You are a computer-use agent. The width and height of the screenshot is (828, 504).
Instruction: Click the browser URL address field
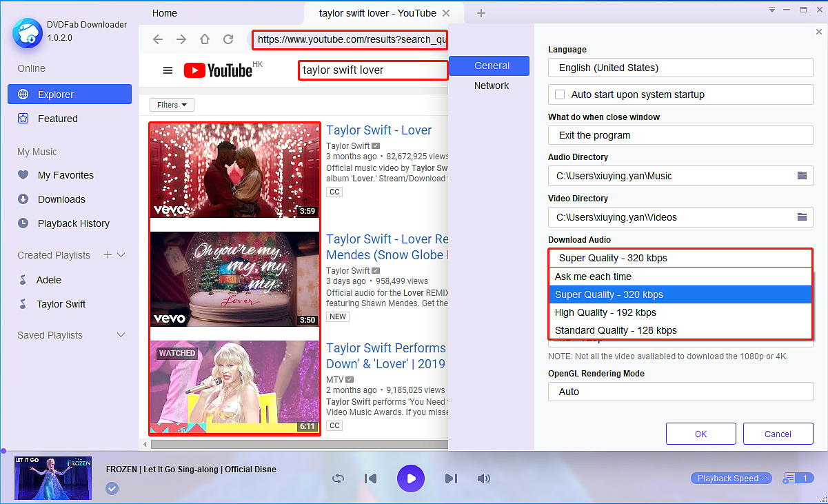350,39
